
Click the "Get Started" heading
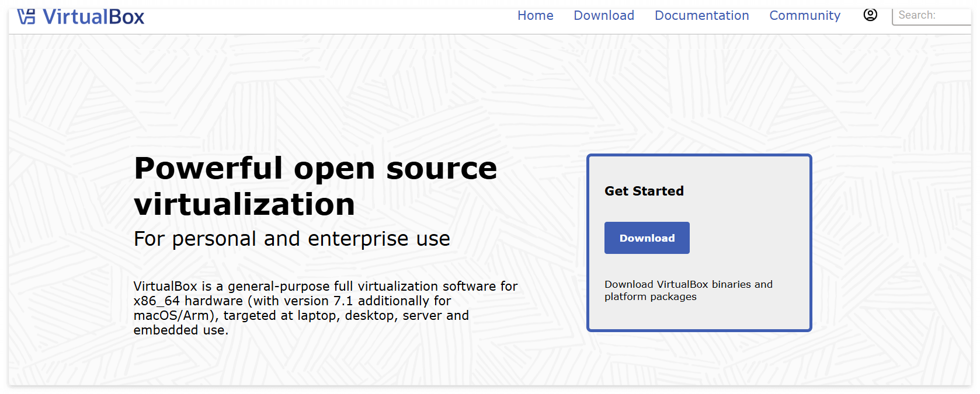click(644, 191)
